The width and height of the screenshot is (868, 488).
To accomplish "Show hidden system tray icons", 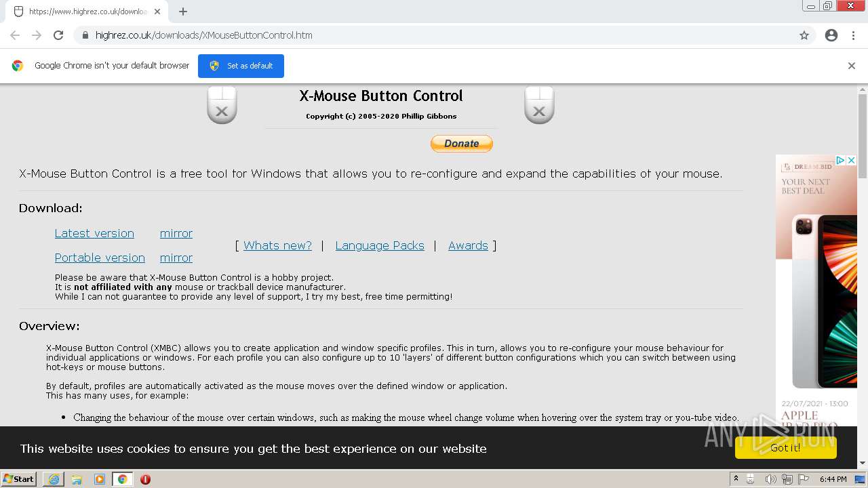I will click(736, 479).
